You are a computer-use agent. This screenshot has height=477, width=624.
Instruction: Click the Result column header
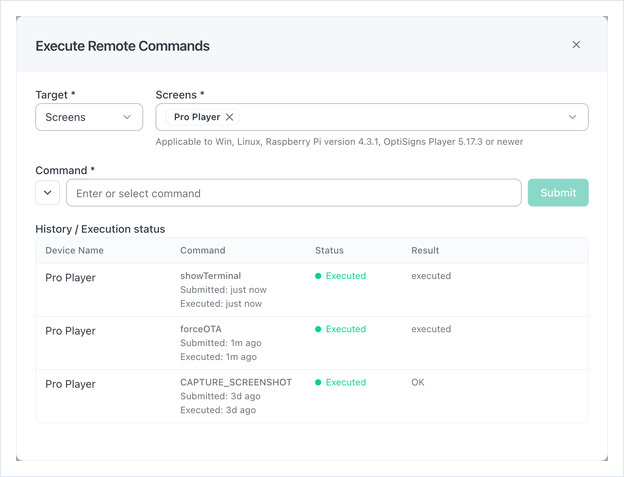(425, 250)
